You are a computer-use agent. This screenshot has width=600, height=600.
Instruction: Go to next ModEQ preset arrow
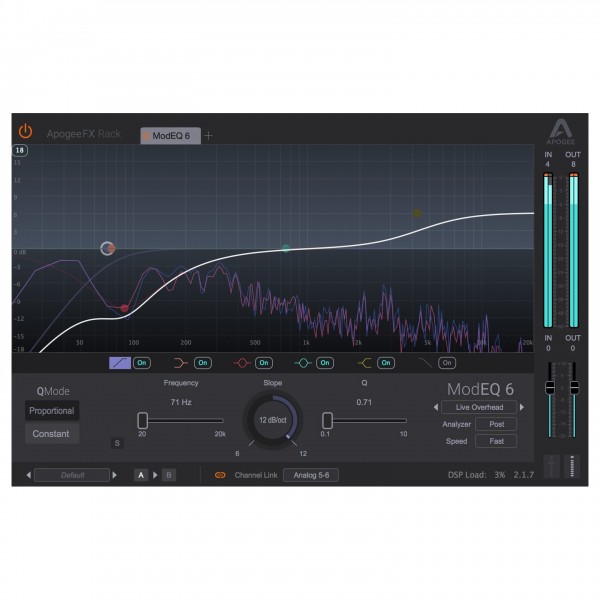522,407
